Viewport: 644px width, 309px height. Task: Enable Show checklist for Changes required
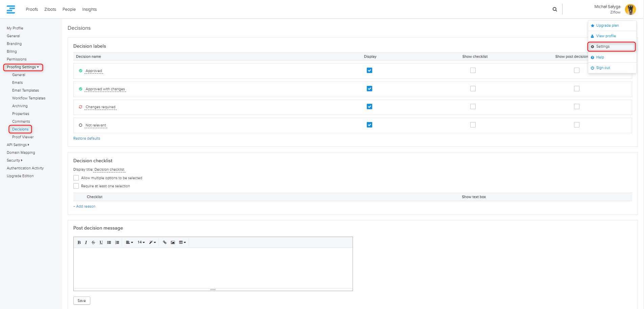tap(473, 106)
